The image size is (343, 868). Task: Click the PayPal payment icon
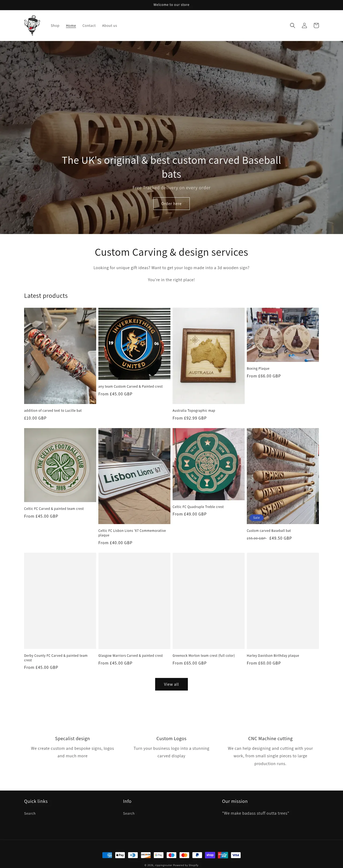[197, 855]
